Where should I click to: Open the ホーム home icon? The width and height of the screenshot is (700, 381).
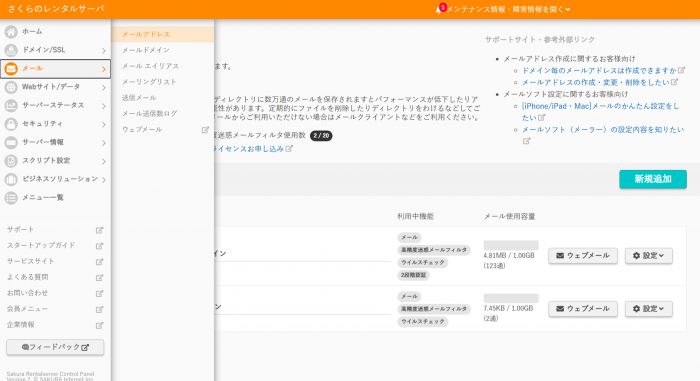11,32
